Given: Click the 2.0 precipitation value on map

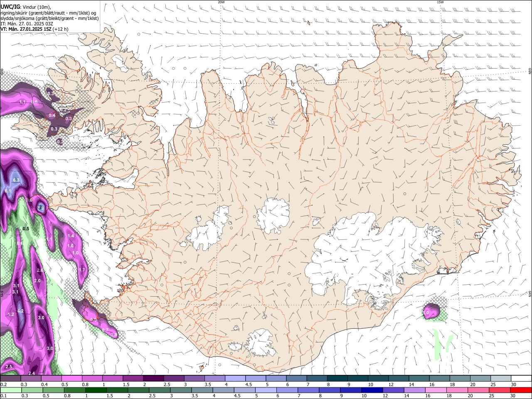Looking at the screenshot, I should click(37, 281).
